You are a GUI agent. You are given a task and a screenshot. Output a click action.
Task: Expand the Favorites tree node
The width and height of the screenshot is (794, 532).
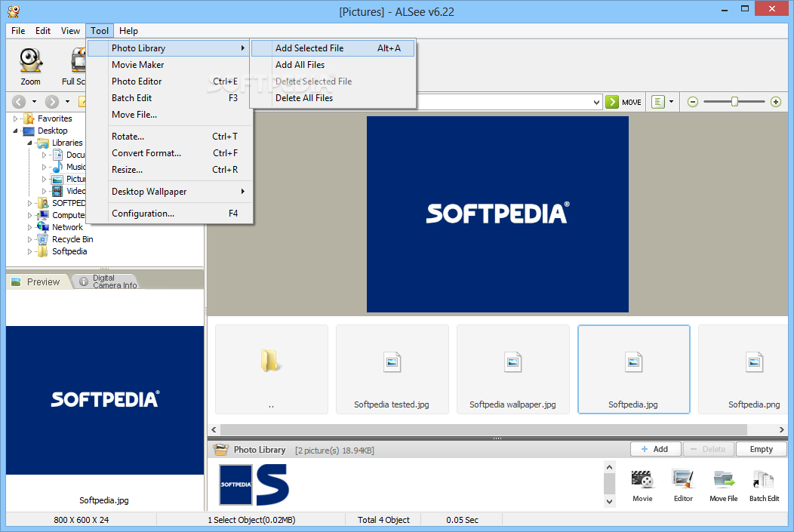click(x=15, y=118)
